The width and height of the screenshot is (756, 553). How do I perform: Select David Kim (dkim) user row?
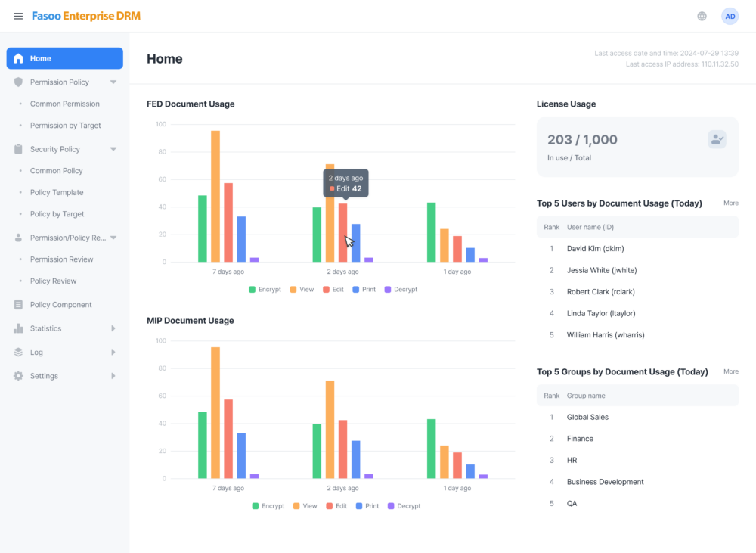tap(637, 249)
